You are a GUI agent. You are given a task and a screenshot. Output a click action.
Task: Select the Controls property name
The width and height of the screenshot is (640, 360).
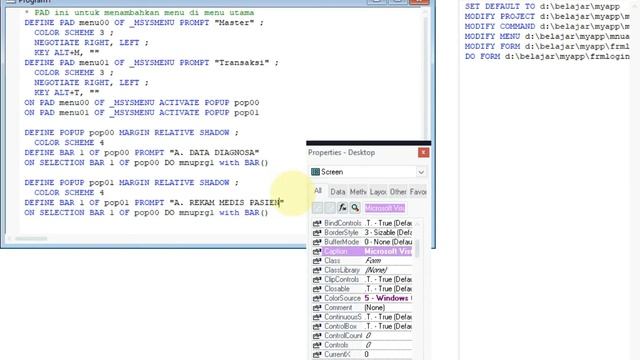click(336, 345)
